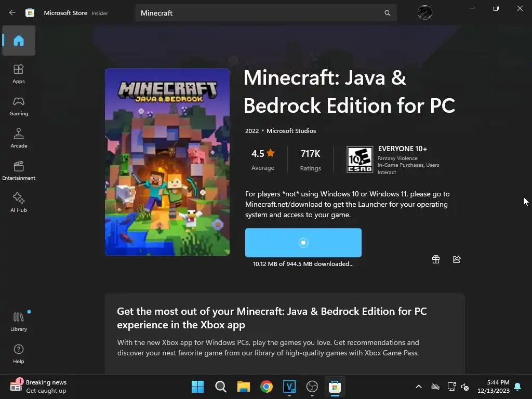Expand hidden system tray icons

point(419,387)
